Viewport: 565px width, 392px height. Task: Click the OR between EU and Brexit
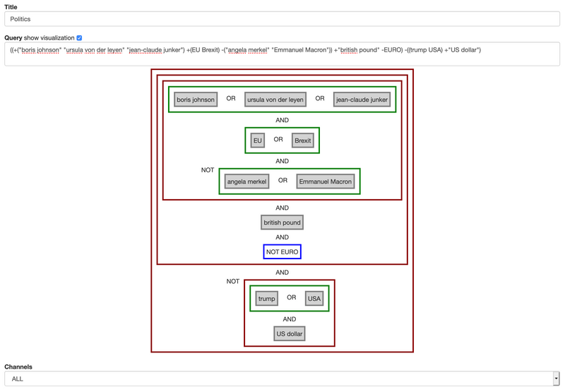[x=278, y=140]
